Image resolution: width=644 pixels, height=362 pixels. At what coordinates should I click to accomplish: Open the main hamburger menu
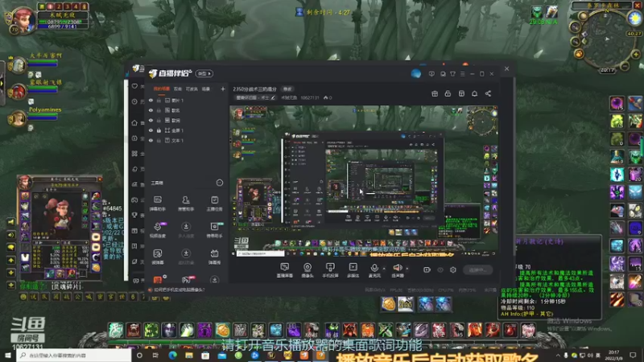(x=462, y=74)
